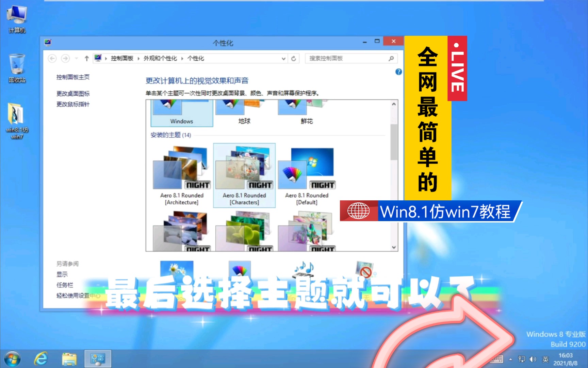Image resolution: width=588 pixels, height=368 pixels.
Task: Click the Back navigation arrow
Action: coord(52,59)
